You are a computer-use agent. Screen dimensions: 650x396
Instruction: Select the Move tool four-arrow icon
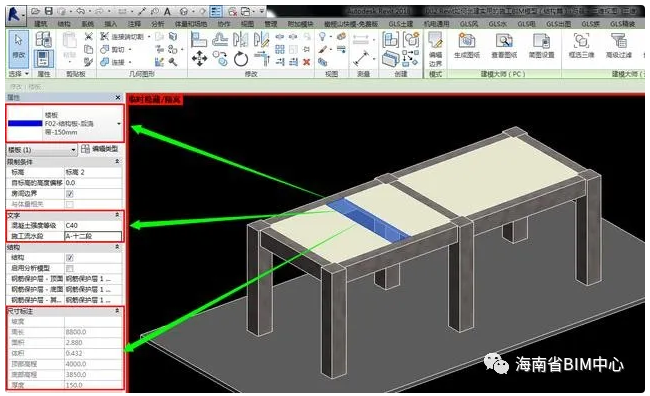tap(199, 59)
